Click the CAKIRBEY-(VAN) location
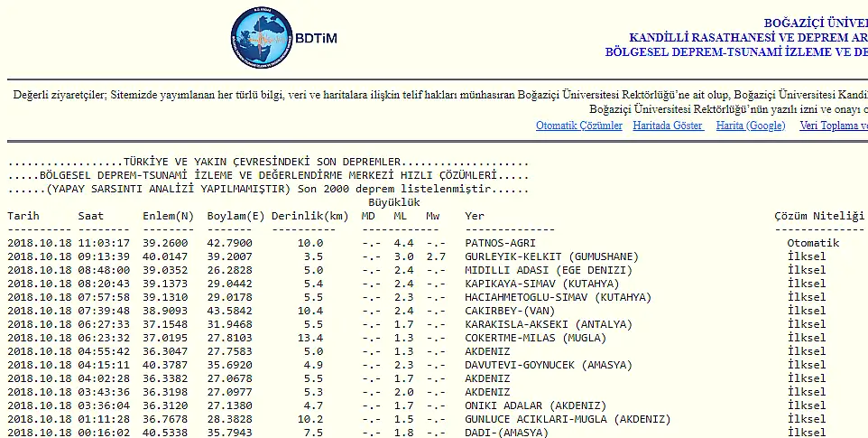 point(510,311)
